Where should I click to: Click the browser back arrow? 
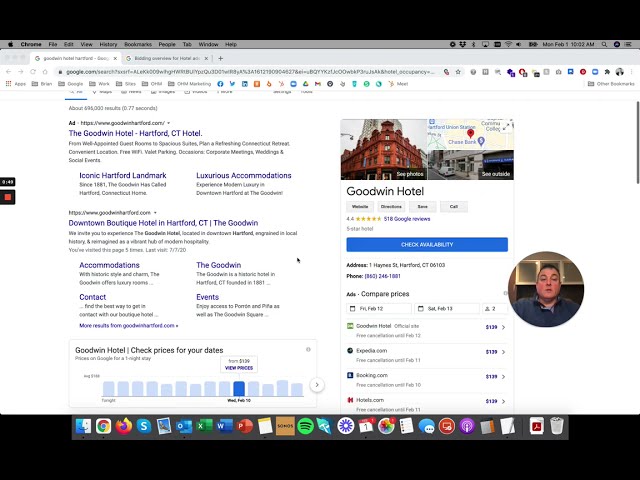(x=9, y=72)
